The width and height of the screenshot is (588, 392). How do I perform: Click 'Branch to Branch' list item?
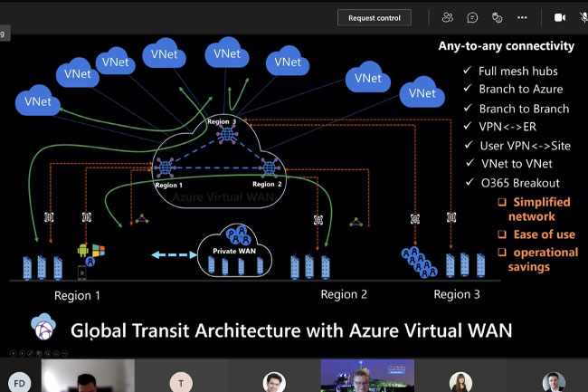524,109
